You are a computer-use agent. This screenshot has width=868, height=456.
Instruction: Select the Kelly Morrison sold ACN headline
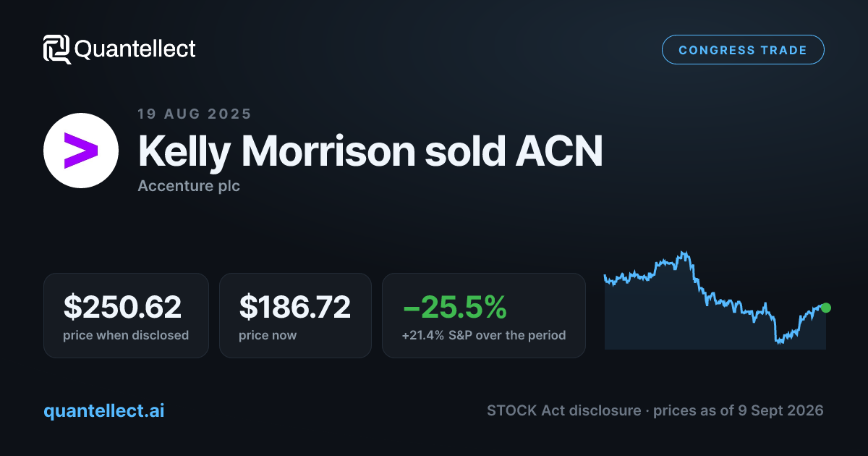click(370, 151)
